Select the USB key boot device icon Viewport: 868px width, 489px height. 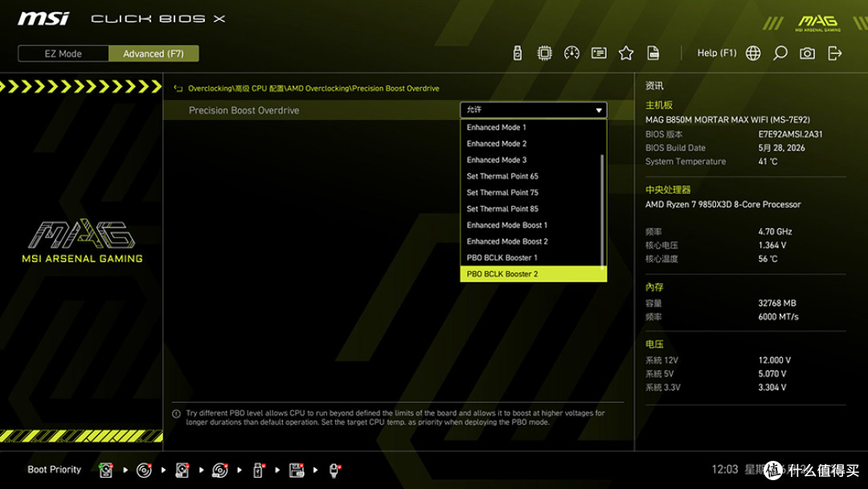(258, 471)
